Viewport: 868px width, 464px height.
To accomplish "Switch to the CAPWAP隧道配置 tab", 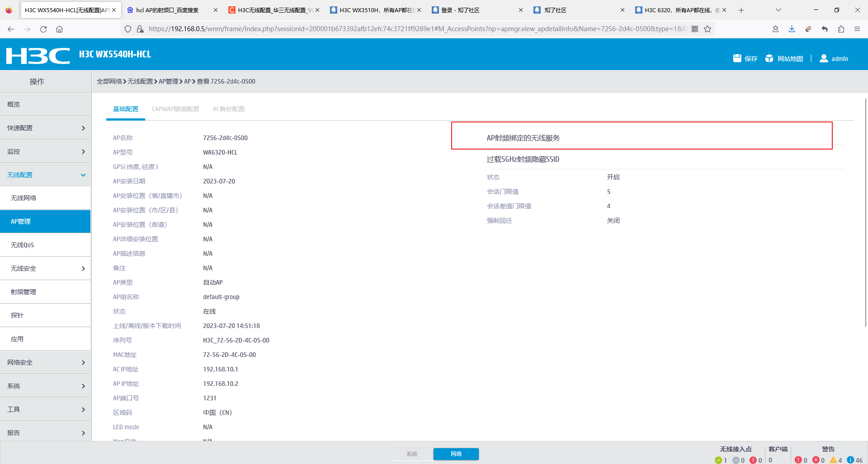I will pos(175,109).
